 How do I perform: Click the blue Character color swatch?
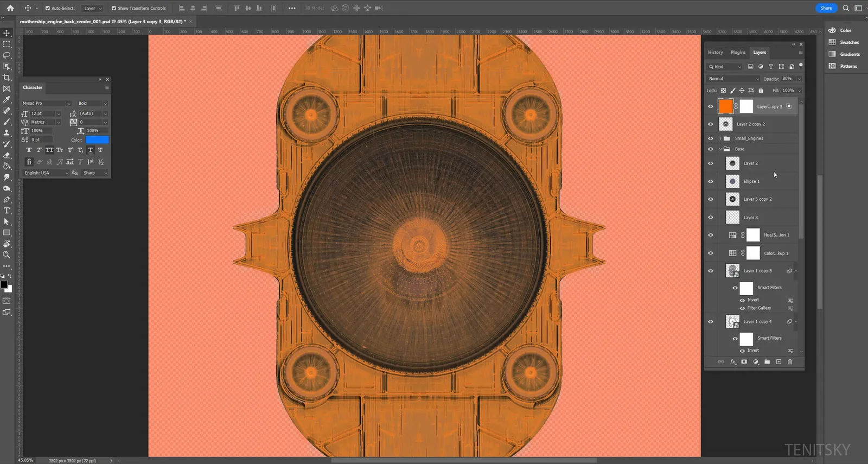tap(97, 140)
